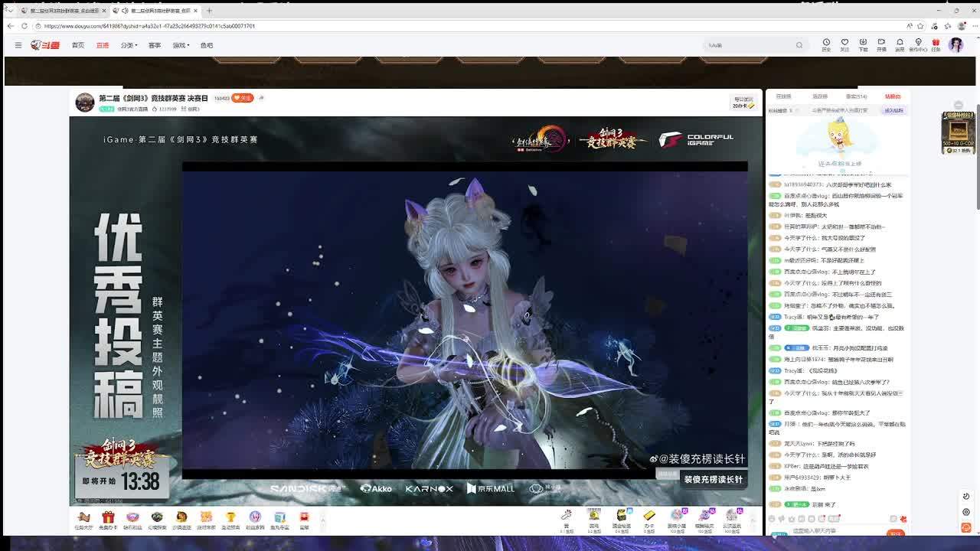Go to 首页 home page
Viewport: 980px width, 551px height.
(78, 45)
